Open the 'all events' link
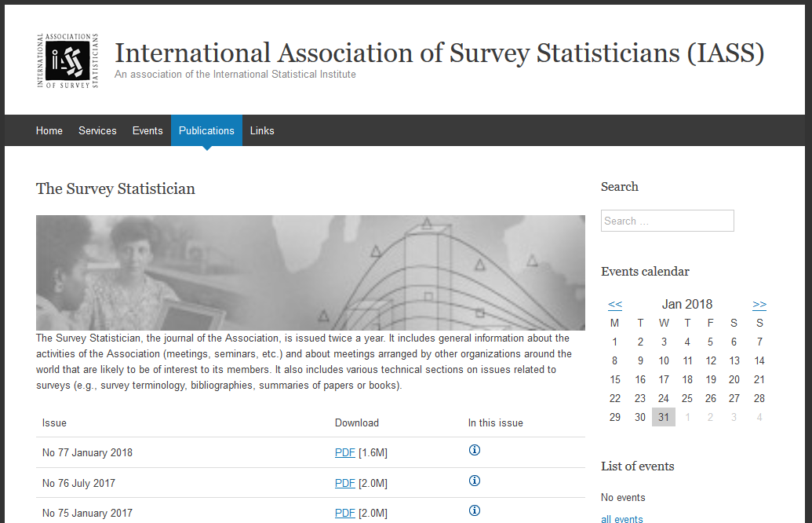Image resolution: width=812 pixels, height=523 pixels. click(x=622, y=519)
